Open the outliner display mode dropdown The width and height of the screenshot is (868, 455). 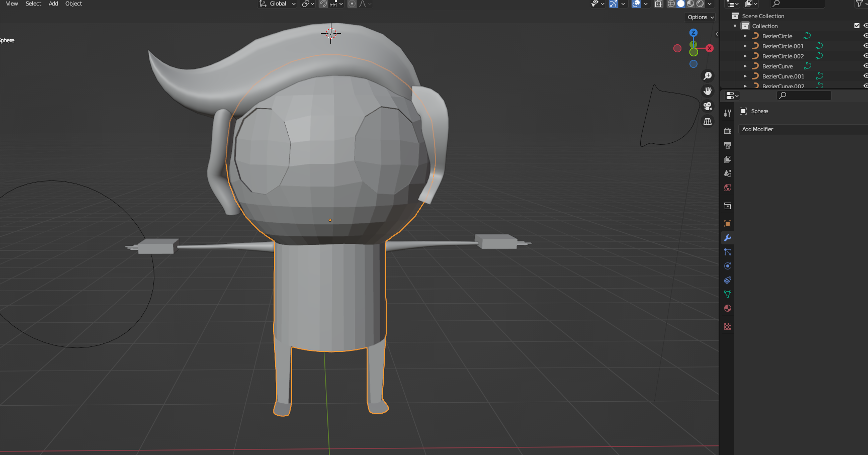[751, 4]
